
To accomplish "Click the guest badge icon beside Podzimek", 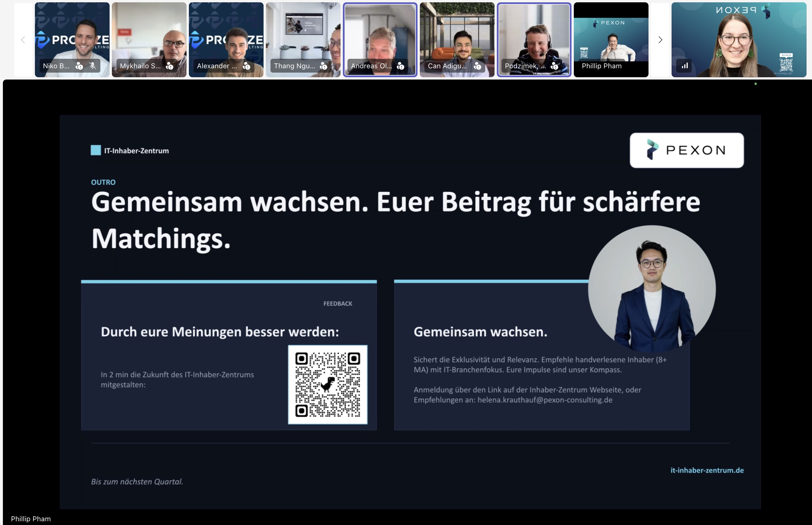I will (x=555, y=66).
